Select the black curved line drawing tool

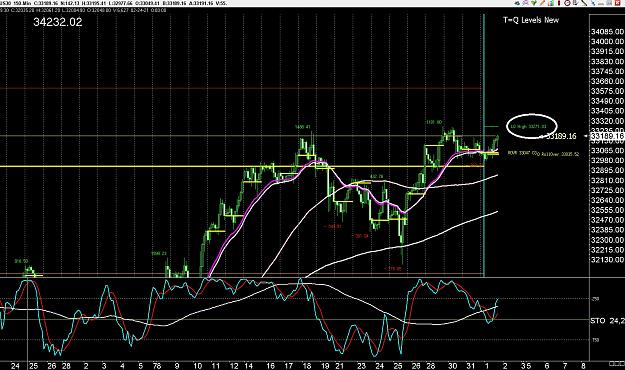coord(584,3)
